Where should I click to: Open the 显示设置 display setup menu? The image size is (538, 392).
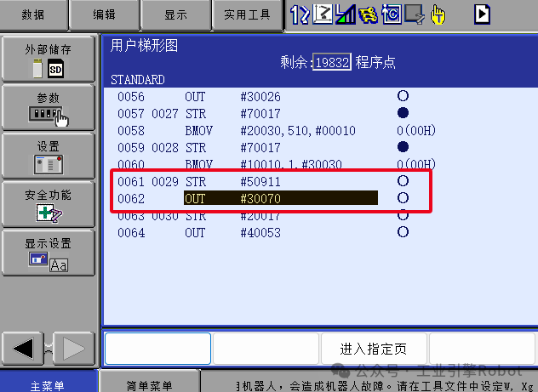48,253
